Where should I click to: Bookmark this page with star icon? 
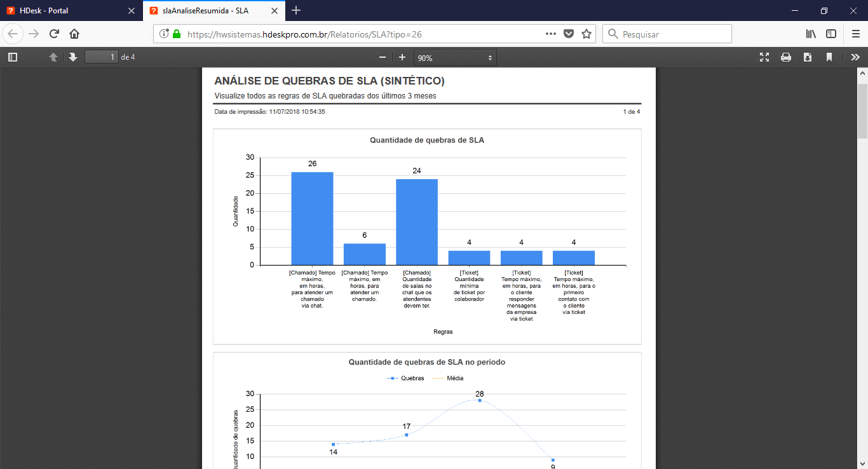(x=587, y=34)
